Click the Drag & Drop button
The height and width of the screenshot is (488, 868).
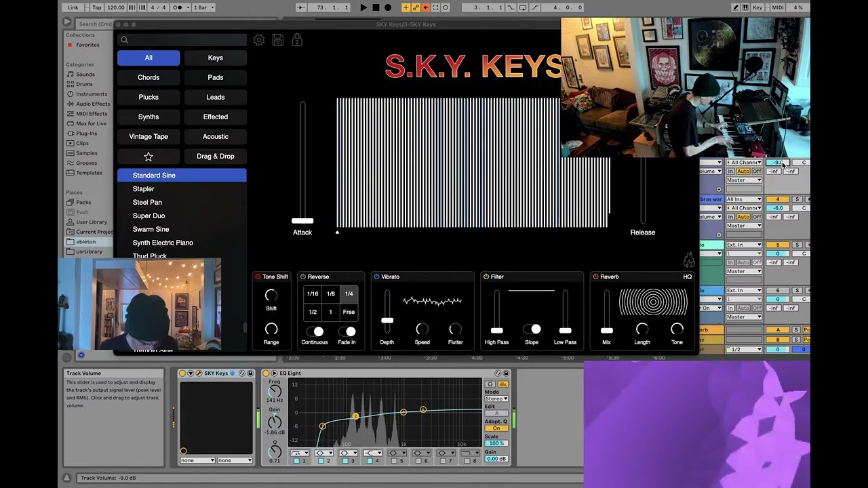point(216,156)
